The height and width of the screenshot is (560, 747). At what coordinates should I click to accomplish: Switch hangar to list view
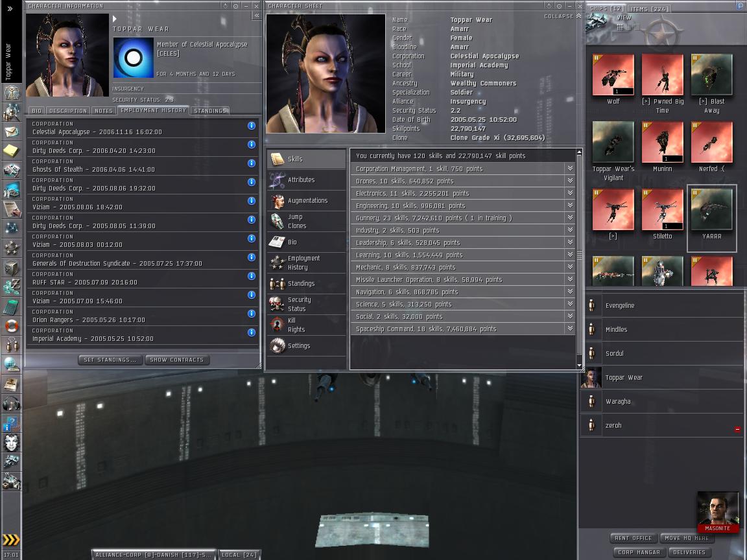[637, 27]
